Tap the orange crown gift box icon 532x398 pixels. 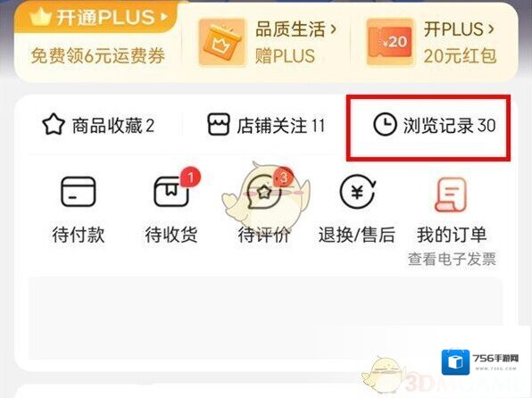(222, 42)
